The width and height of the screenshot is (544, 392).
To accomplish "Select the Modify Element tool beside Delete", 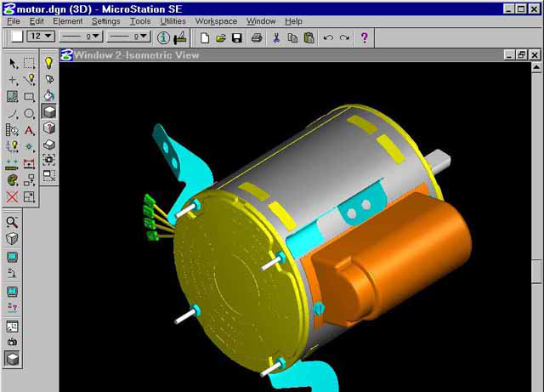I will click(x=29, y=197).
